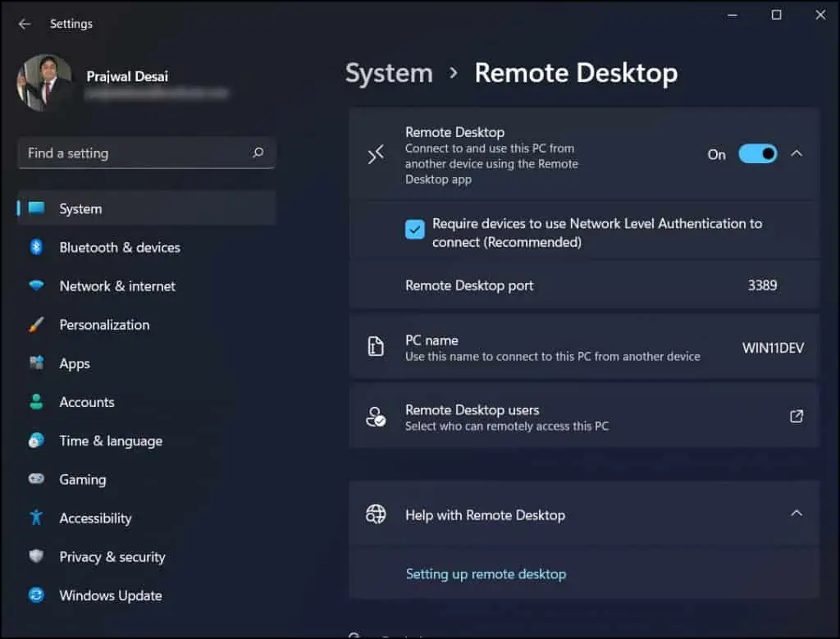The image size is (840, 639).
Task: Click the Apps icon in sidebar
Action: point(36,363)
